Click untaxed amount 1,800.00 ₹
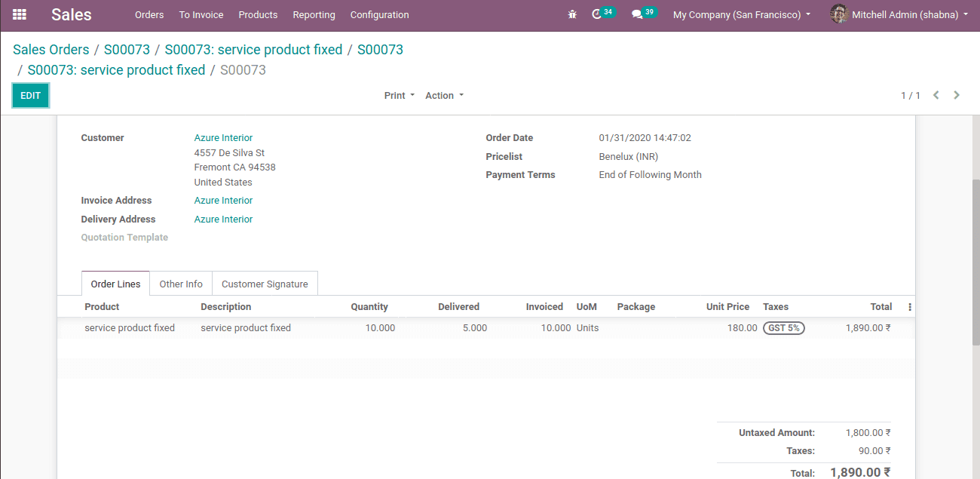 [x=868, y=433]
